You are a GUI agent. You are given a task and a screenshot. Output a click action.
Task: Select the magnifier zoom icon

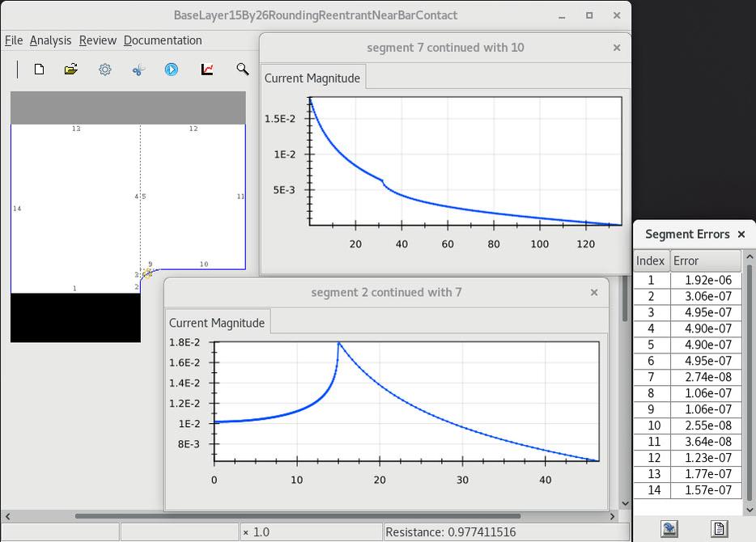[x=242, y=70]
